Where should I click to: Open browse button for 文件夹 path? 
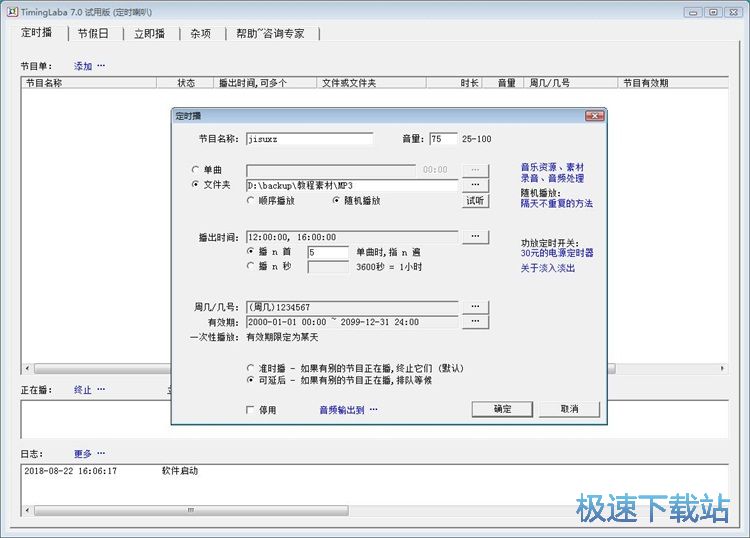(x=475, y=185)
